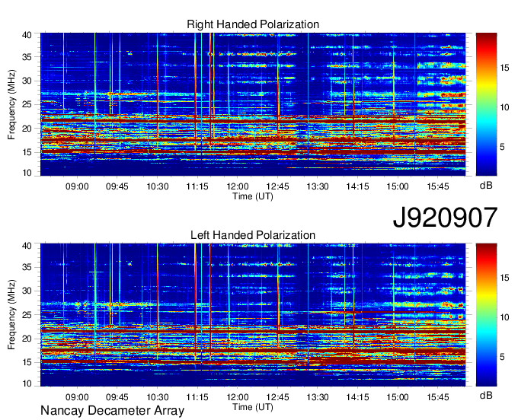Click 15:00 time tick under Left Handed plot

tap(398, 397)
